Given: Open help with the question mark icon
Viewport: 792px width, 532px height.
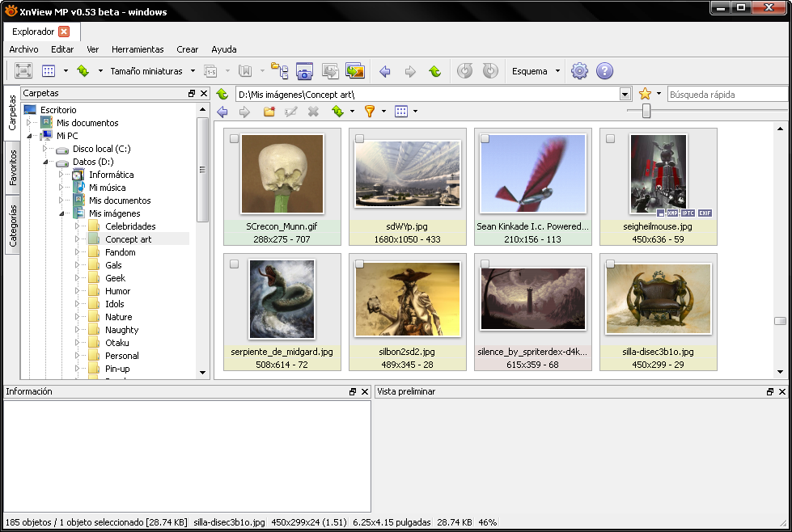Looking at the screenshot, I should click(x=604, y=70).
